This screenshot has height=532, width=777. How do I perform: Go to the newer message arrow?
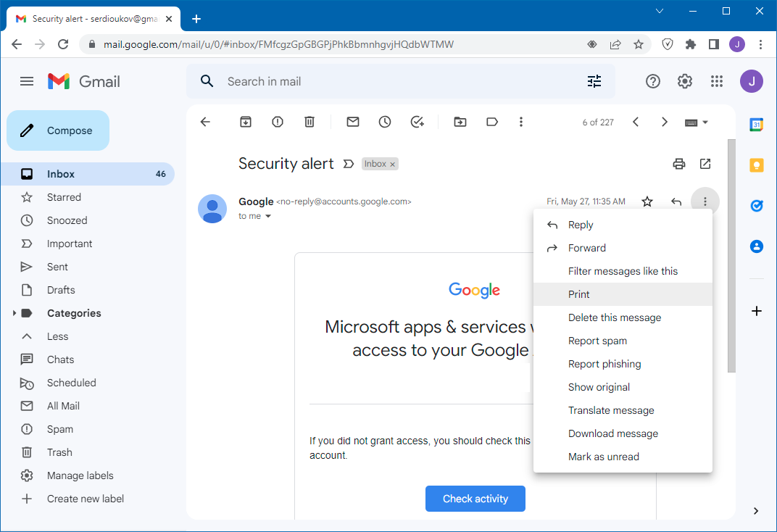click(636, 122)
